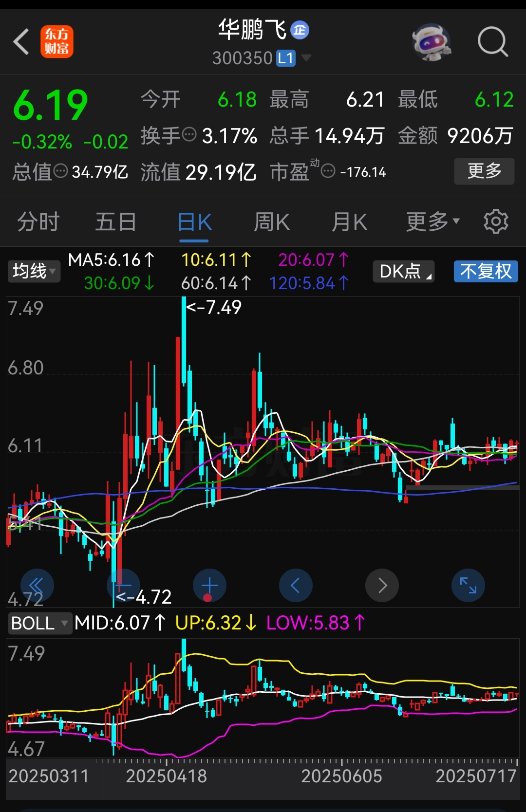Open the search magnifier icon

(x=492, y=42)
